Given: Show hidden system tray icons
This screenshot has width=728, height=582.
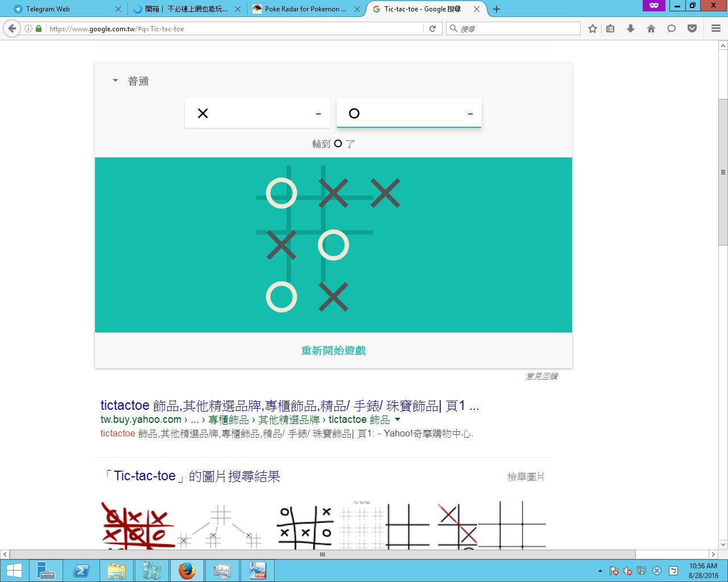Looking at the screenshot, I should (x=600, y=571).
